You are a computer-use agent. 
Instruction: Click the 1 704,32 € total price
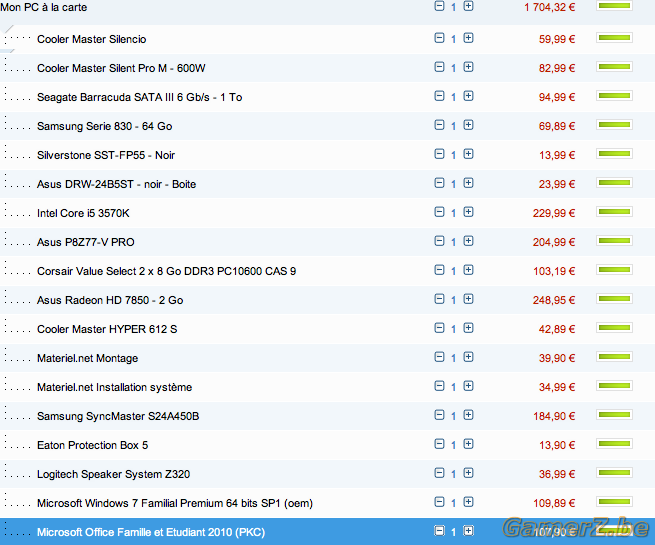(550, 7)
